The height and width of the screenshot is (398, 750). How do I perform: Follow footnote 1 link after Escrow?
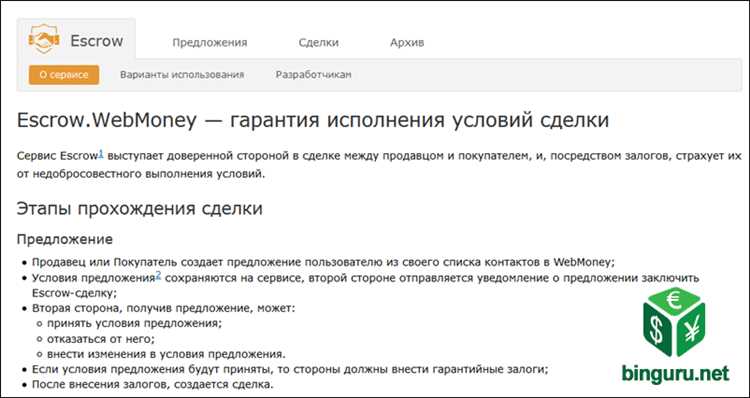tap(101, 154)
